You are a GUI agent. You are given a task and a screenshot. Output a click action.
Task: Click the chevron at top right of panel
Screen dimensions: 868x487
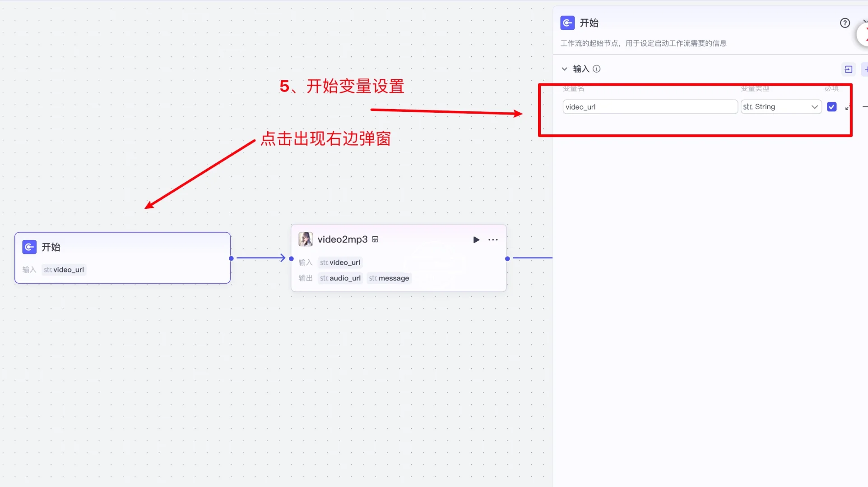[865, 20]
